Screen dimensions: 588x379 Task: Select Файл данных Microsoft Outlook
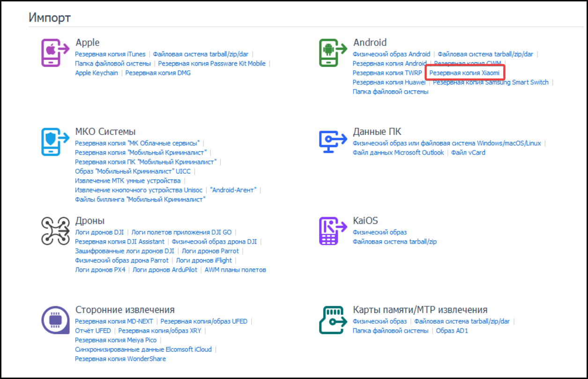[398, 153]
